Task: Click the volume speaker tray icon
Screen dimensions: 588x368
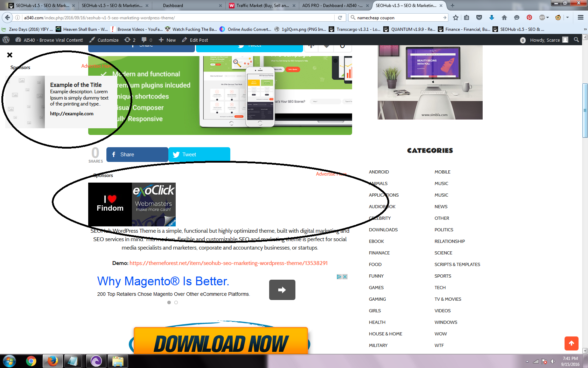Action: [x=553, y=361]
